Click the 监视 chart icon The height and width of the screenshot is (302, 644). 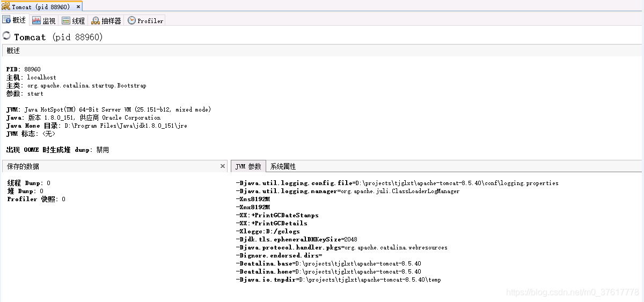tap(36, 20)
